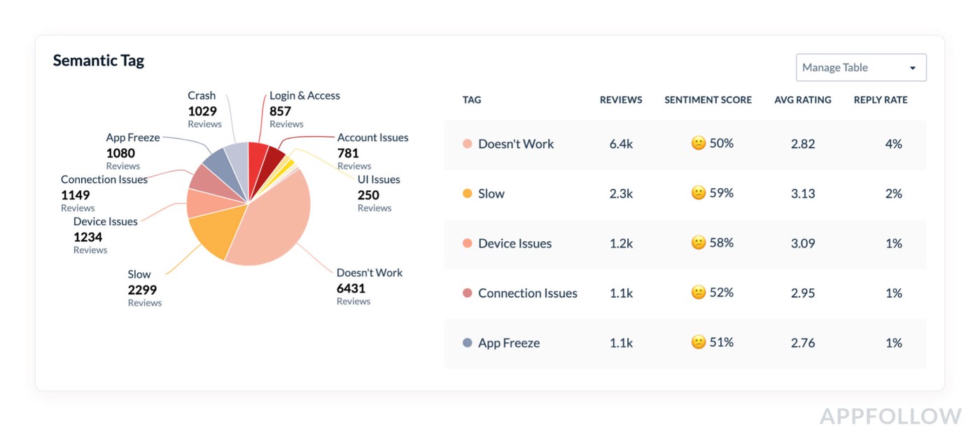Open the Manage Table dropdown
The width and height of the screenshot is (980, 442).
(860, 68)
